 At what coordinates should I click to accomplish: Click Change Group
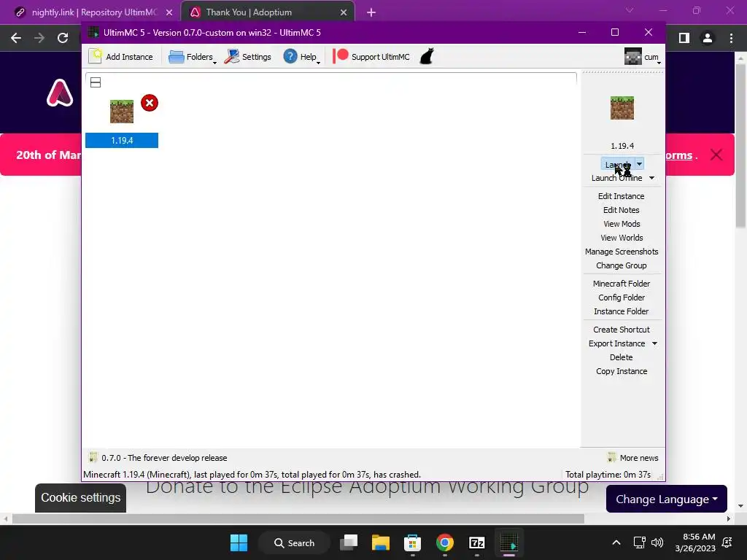click(x=622, y=265)
